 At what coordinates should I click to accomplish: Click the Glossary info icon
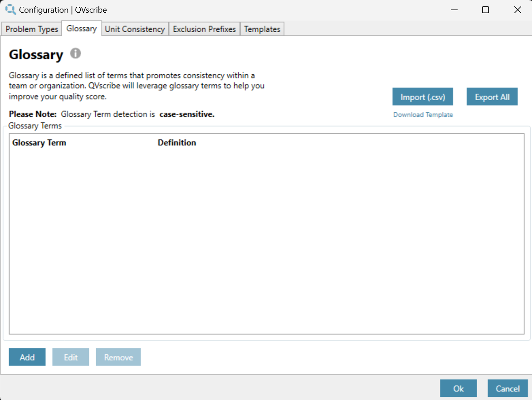click(x=75, y=53)
